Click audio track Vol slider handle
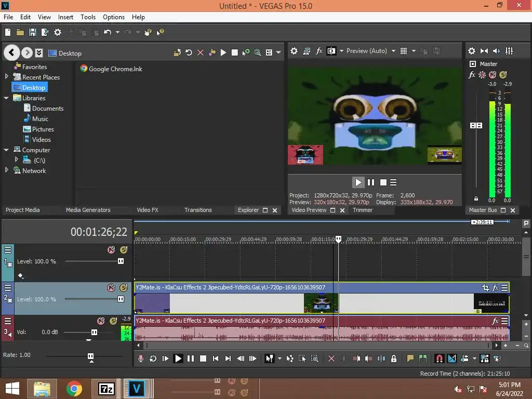The height and width of the screenshot is (399, 532). [x=95, y=332]
